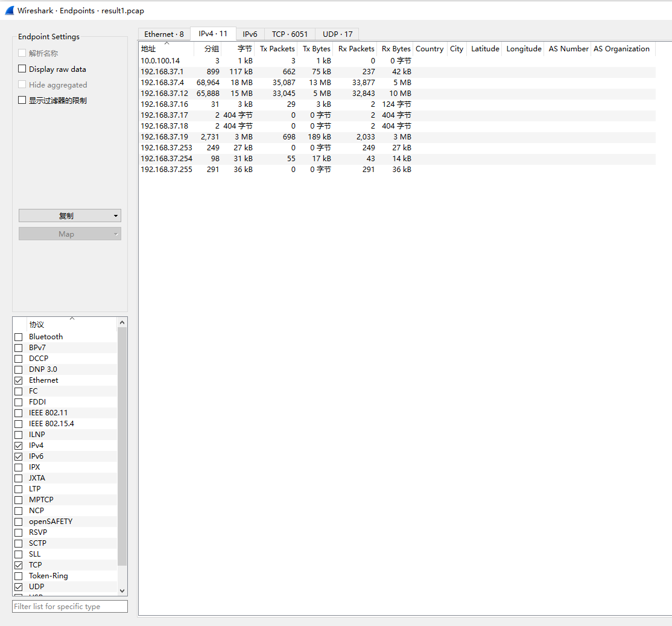The image size is (672, 626).
Task: Check the Bluetooth protocol checkbox
Action: (19, 337)
